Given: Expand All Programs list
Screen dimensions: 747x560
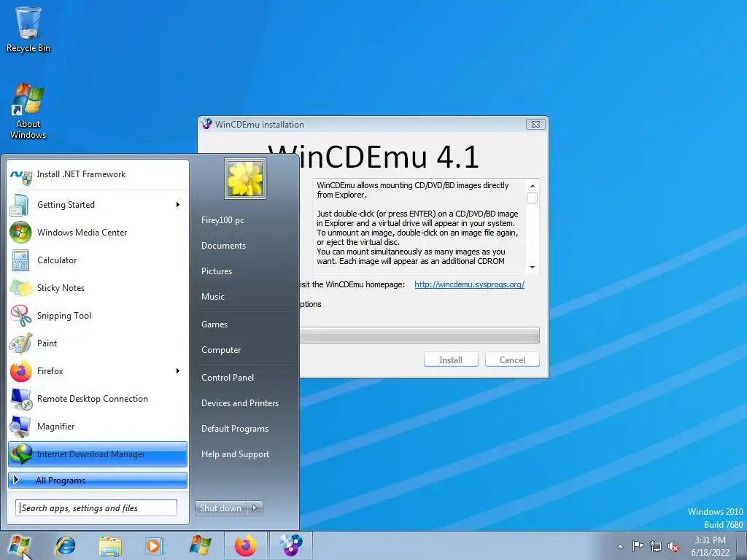Looking at the screenshot, I should click(98, 481).
